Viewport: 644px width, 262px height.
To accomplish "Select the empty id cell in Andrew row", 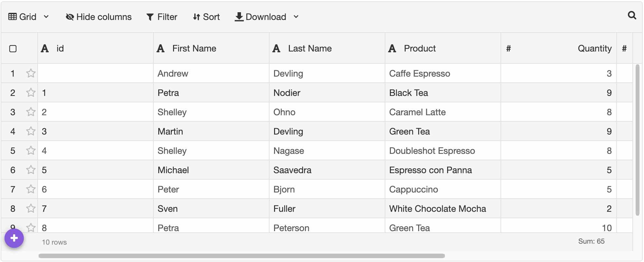I will 96,73.
